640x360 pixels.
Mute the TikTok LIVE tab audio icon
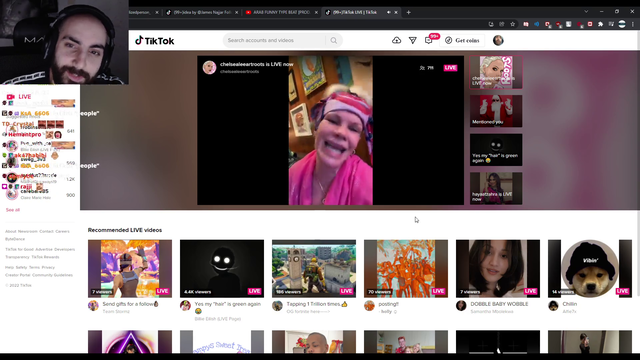[x=389, y=12]
